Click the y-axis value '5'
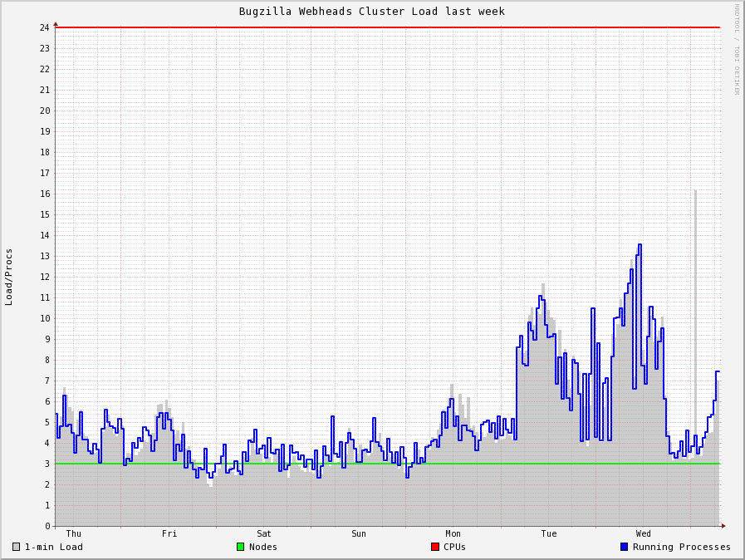 47,422
